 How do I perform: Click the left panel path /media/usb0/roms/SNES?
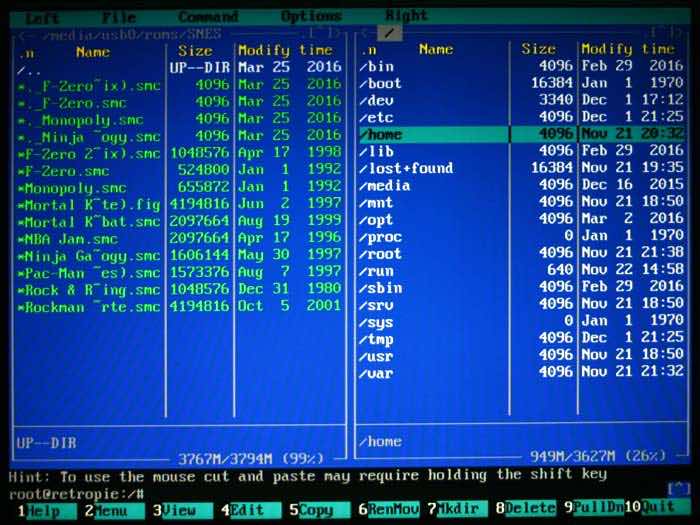(132, 35)
